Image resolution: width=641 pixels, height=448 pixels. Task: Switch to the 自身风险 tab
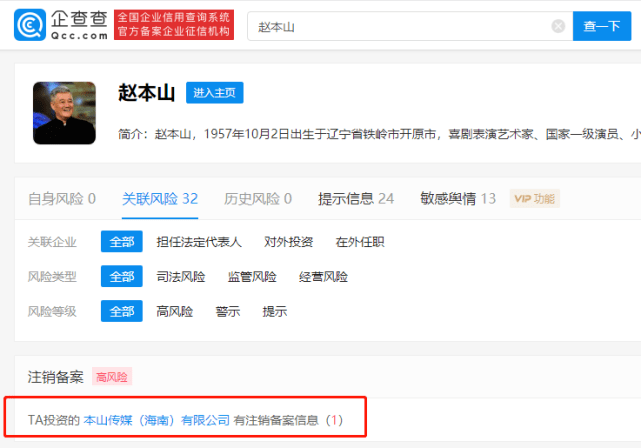(62, 198)
